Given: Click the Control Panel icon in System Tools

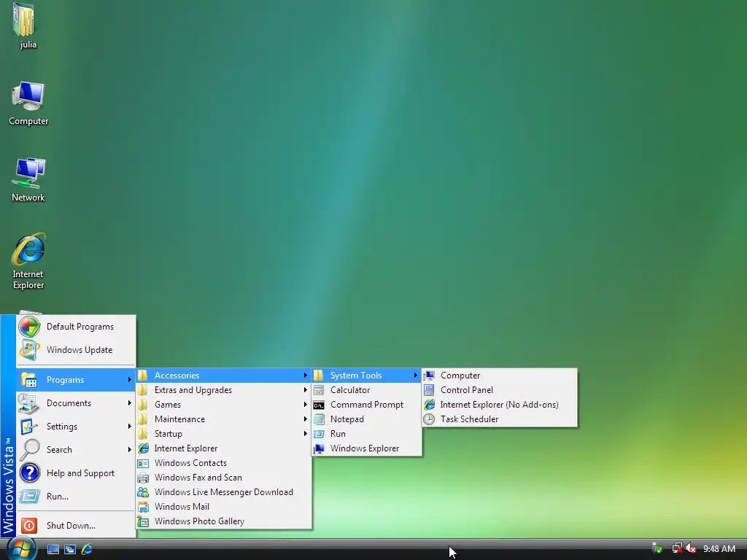Looking at the screenshot, I should (429, 390).
